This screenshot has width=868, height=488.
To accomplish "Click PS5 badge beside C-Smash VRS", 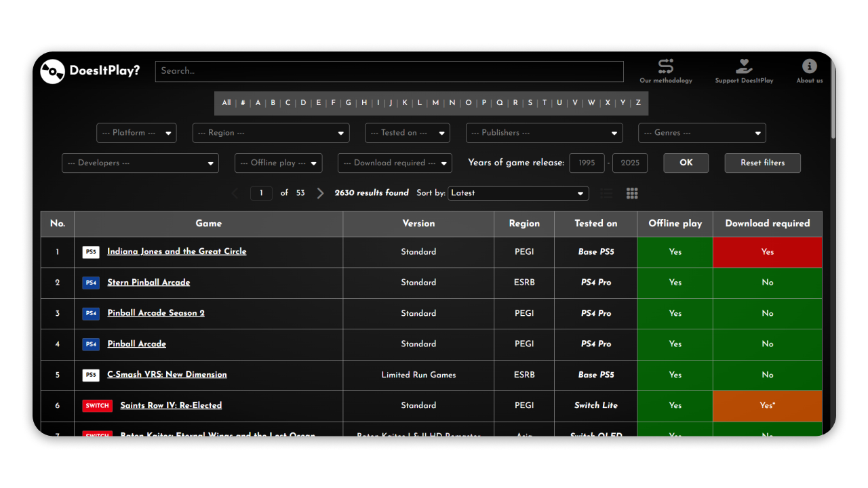I will pos(91,375).
